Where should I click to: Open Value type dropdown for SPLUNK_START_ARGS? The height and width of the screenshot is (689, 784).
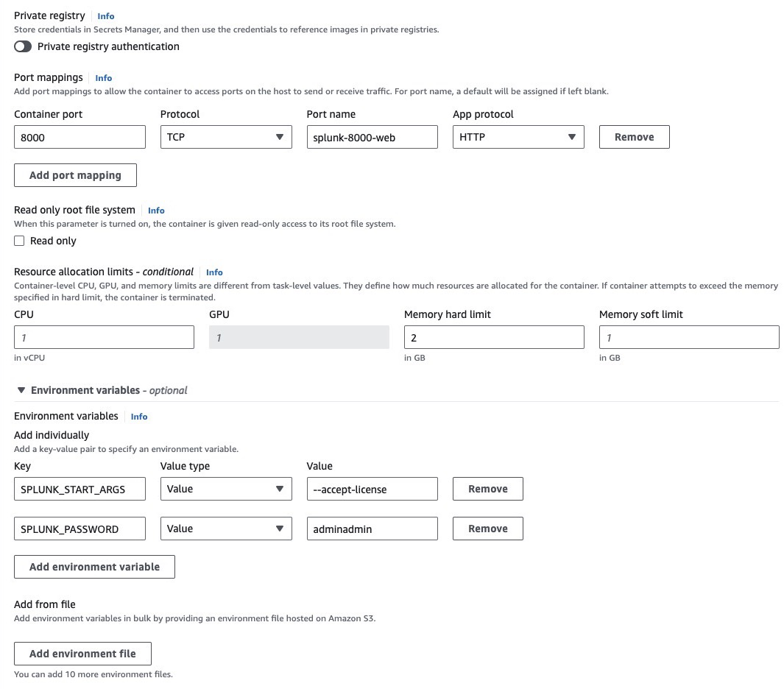point(225,488)
